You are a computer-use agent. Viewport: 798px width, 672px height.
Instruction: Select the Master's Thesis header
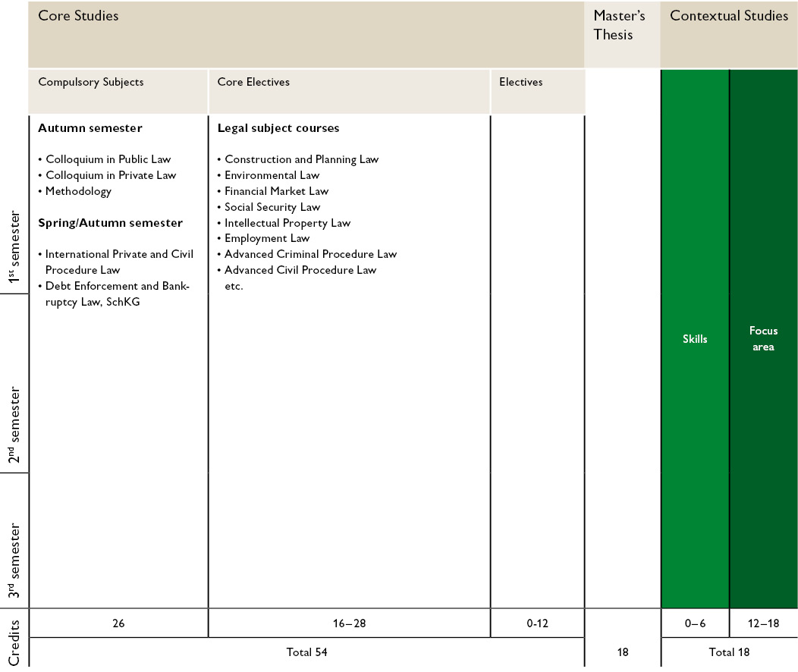click(x=619, y=25)
